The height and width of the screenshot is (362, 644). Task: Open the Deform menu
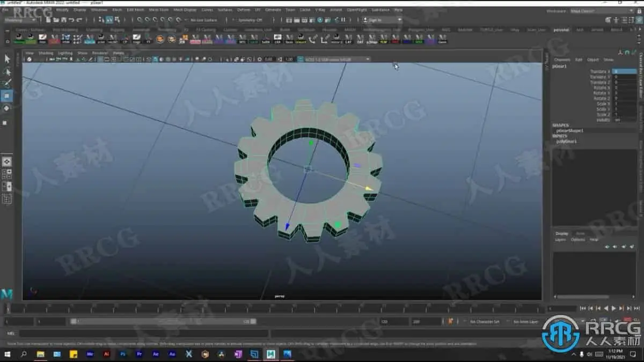pyautogui.click(x=244, y=10)
